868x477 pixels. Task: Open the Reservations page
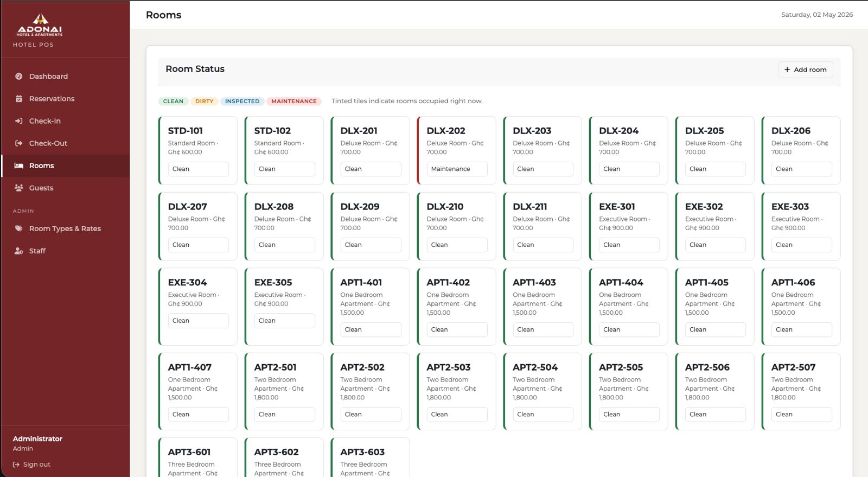(52, 99)
